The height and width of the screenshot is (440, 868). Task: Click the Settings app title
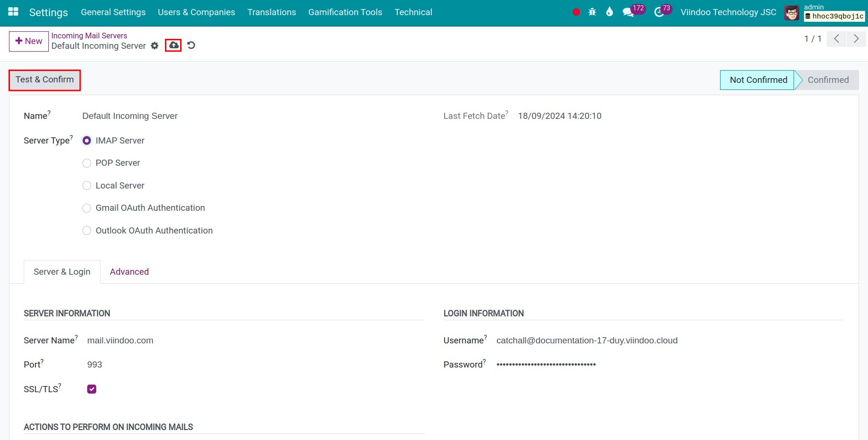click(48, 12)
